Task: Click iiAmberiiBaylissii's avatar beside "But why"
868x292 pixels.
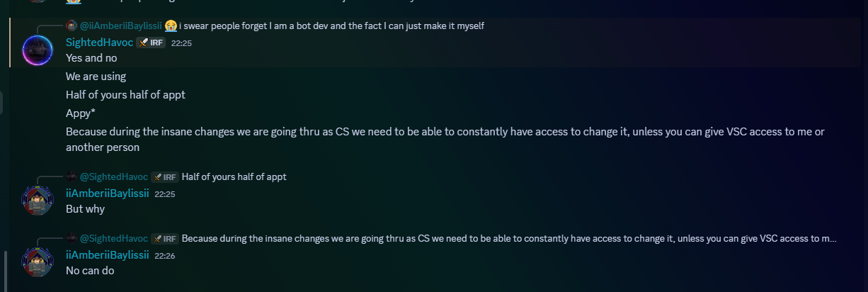Action: [37, 201]
